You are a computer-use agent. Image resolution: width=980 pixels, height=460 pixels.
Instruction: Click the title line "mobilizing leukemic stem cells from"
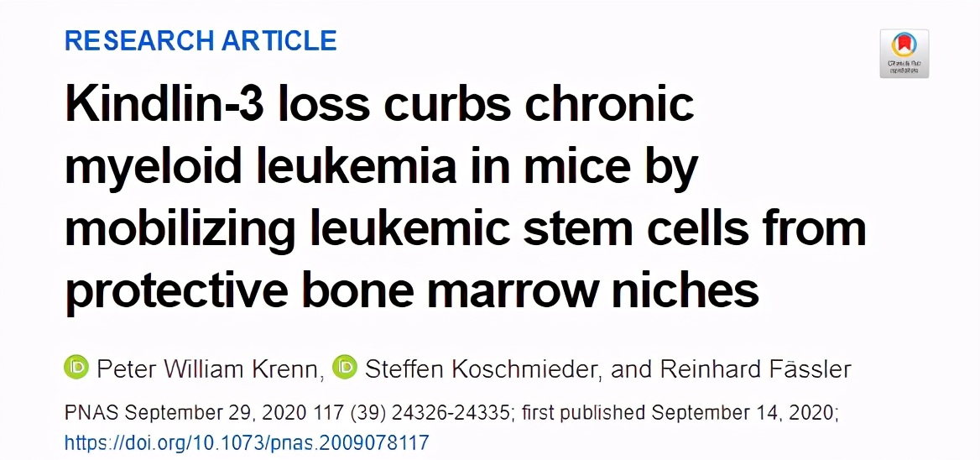tap(465, 227)
